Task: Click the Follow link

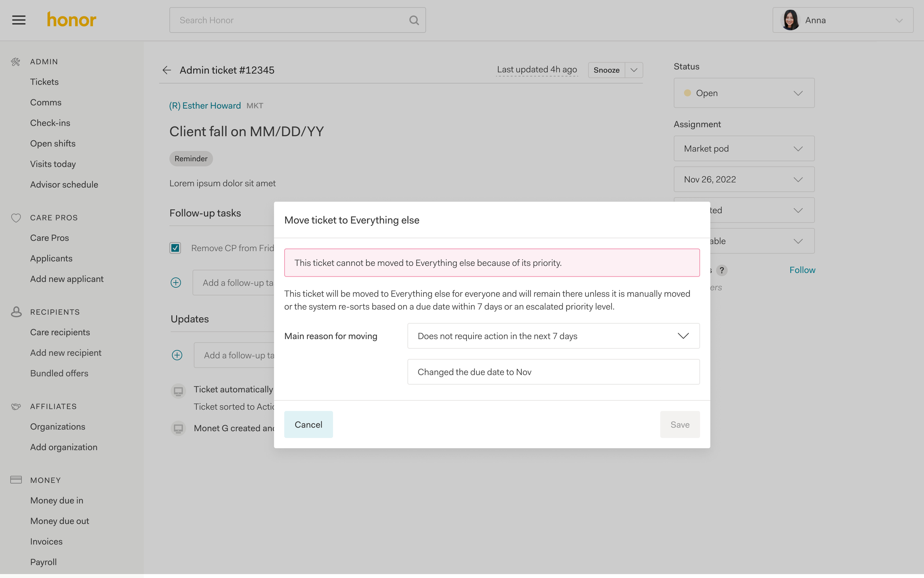Action: [x=802, y=270]
